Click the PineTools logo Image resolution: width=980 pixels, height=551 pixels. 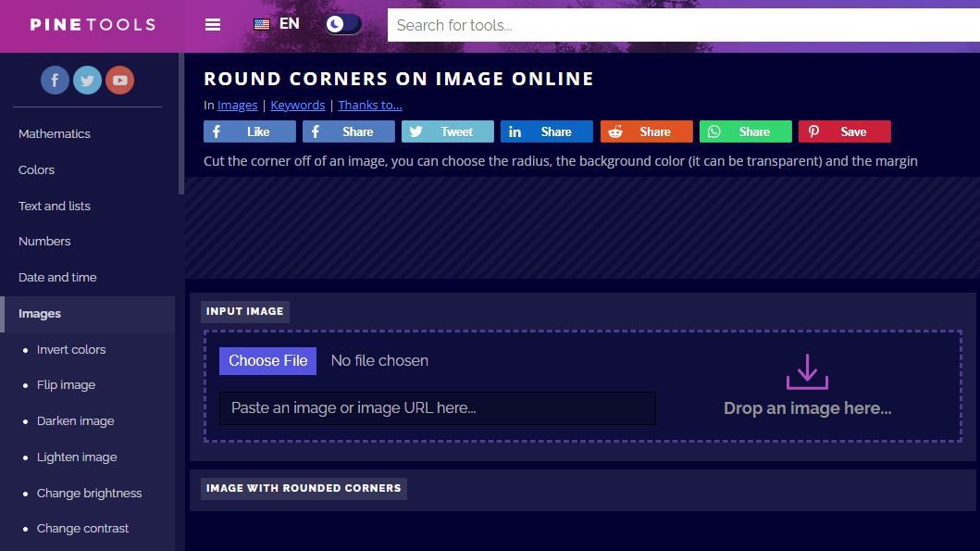coord(93,25)
